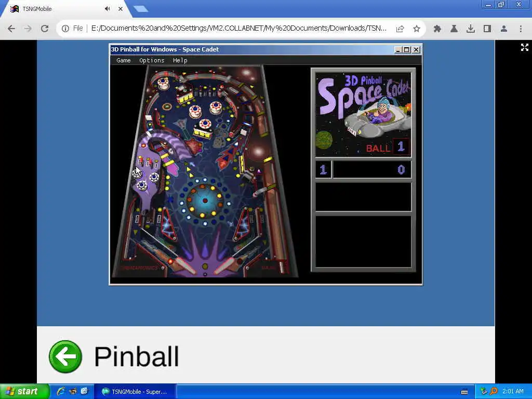This screenshot has width=532, height=399.
Task: Click the Space Cadet logo artwork
Action: (x=363, y=114)
